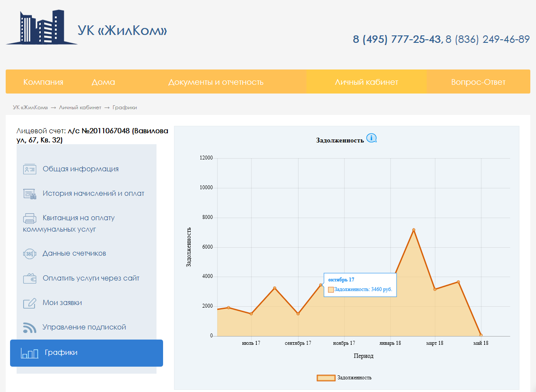Click the УК «ЖилКом» breadcrumb link
Image resolution: width=536 pixels, height=392 pixels.
coord(30,108)
